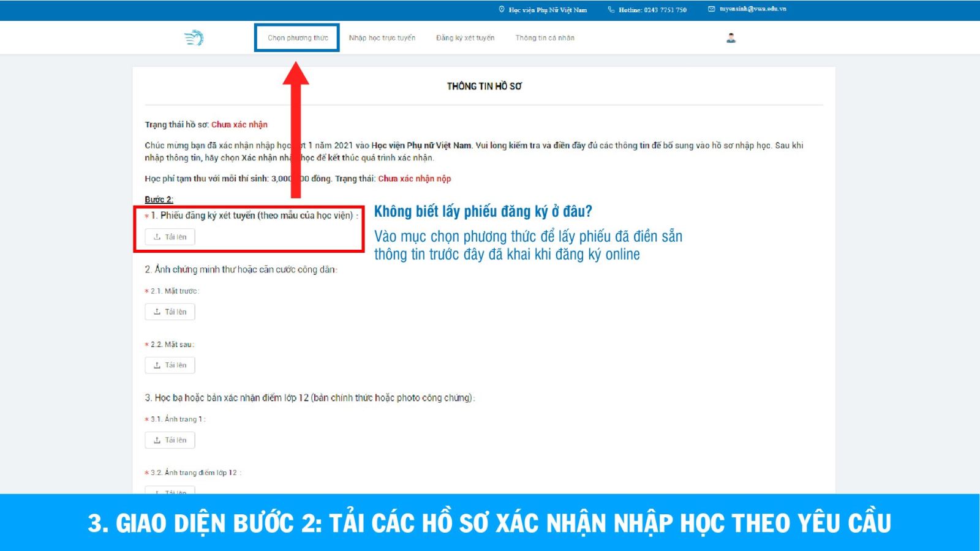Viewport: 980px width, 551px height.
Task: Open the Nhập học trực tuyến tab
Action: [382, 38]
